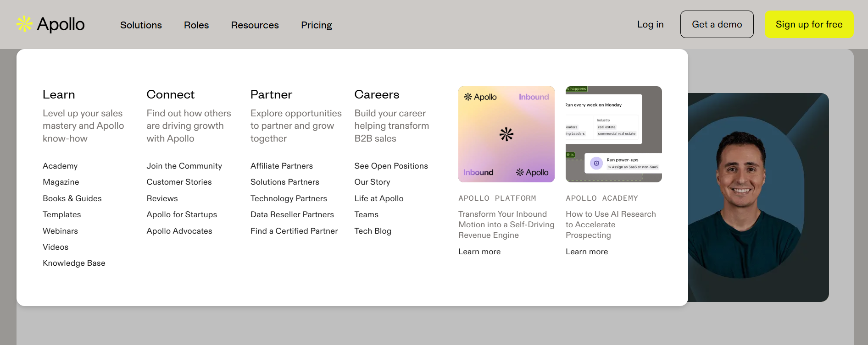Visit Customer Stories page
The width and height of the screenshot is (868, 345).
(179, 182)
